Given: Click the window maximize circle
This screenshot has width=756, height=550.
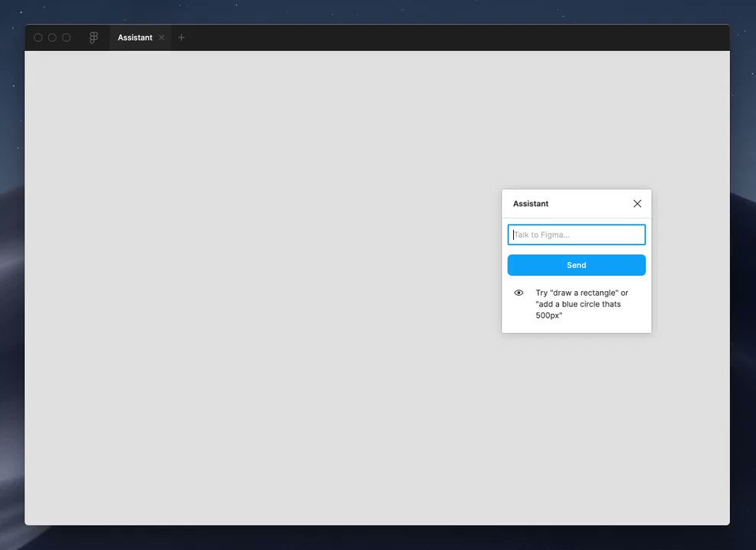Looking at the screenshot, I should [x=66, y=37].
